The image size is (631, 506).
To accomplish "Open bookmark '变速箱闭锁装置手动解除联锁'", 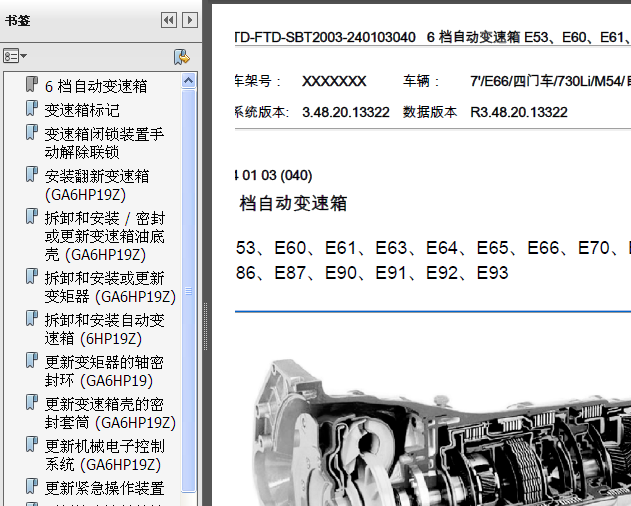I will tap(104, 143).
